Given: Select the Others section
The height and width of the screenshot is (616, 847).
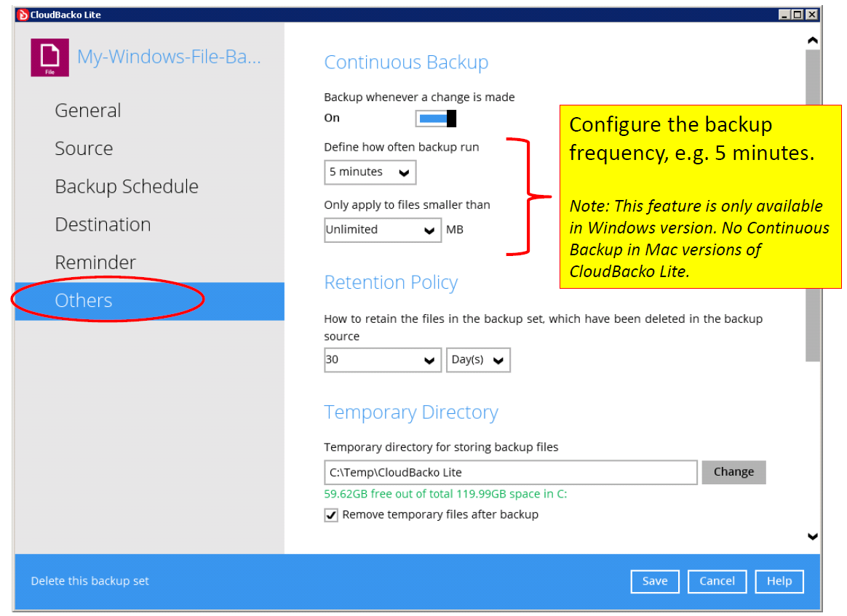Looking at the screenshot, I should [x=150, y=301].
